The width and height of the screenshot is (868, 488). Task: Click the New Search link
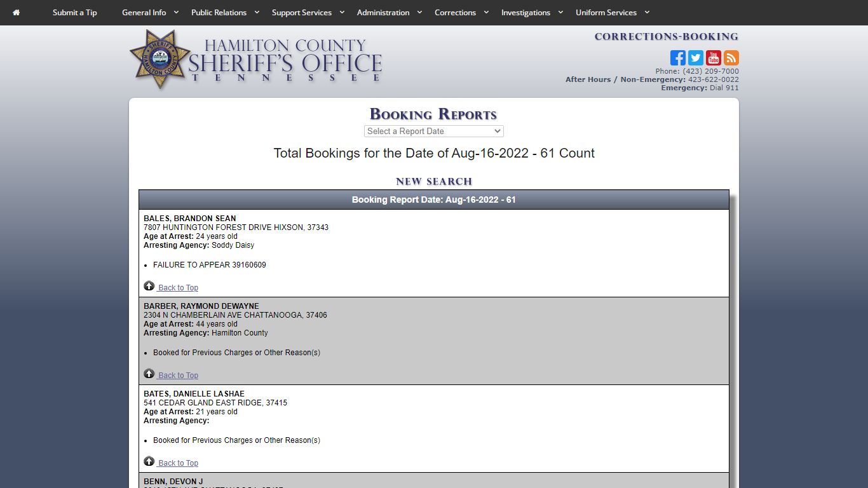(434, 182)
